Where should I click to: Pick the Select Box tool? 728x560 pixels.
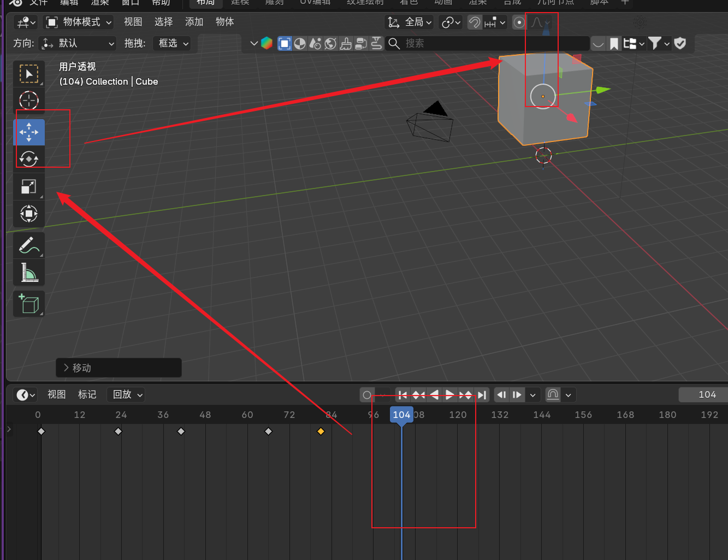point(29,74)
